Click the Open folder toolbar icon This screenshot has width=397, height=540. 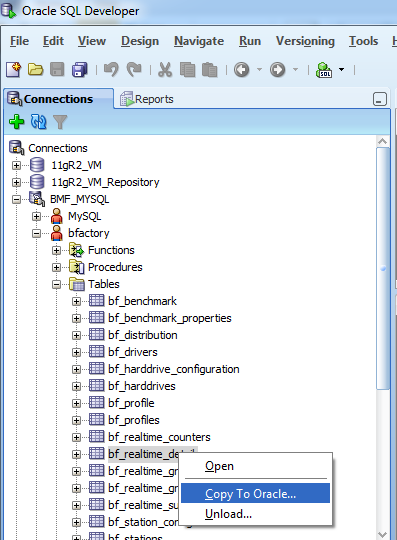[x=35, y=70]
